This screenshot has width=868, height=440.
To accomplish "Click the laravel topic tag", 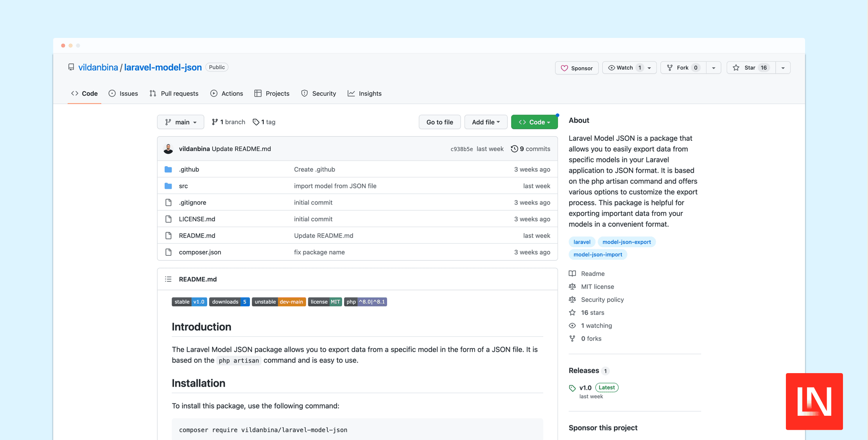I will [x=582, y=242].
